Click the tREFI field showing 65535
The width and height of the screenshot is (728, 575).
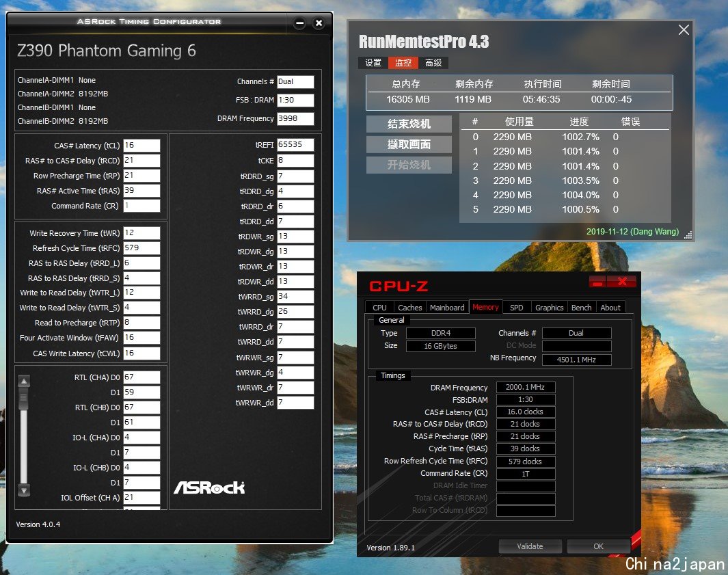pos(295,145)
